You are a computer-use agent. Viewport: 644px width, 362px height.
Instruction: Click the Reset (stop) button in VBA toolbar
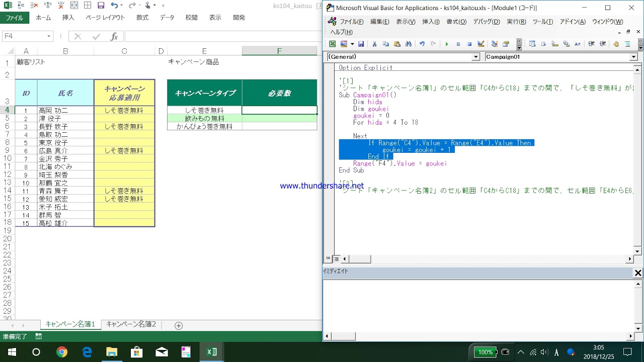click(469, 44)
